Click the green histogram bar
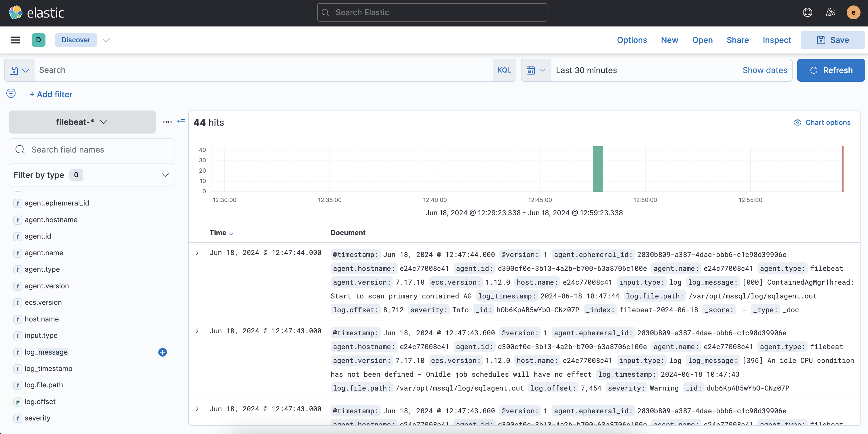868x434 pixels. pos(598,168)
